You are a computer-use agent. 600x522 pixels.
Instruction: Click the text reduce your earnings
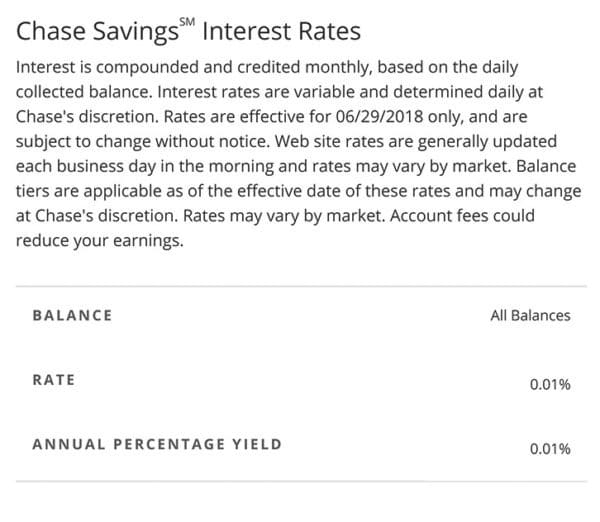tap(99, 241)
